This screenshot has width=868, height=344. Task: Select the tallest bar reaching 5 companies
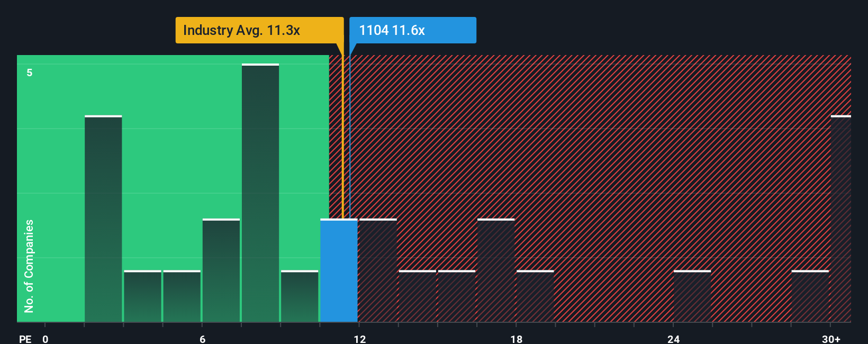[260, 193]
